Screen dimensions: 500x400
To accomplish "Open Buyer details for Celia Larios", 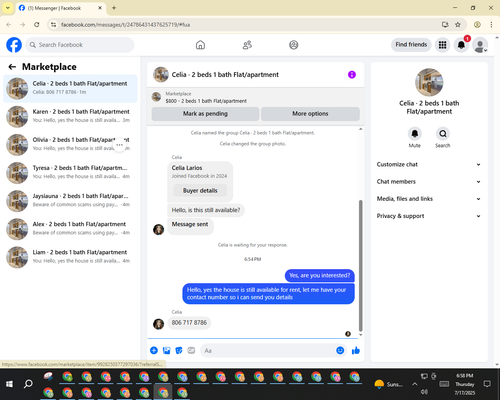I will (200, 191).
